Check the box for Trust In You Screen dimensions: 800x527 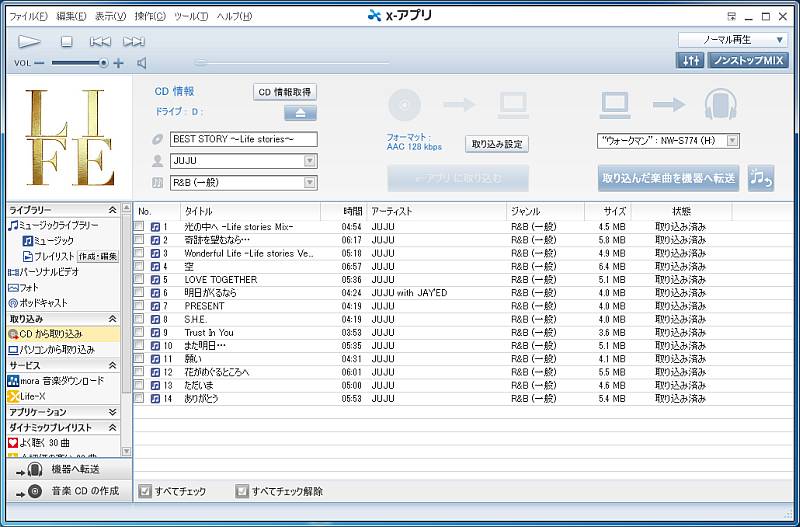point(139,332)
